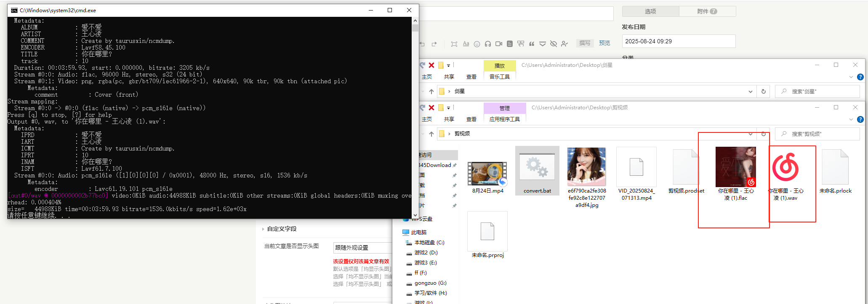Expand the 自定义字段 section
The image size is (868, 304).
[281, 229]
